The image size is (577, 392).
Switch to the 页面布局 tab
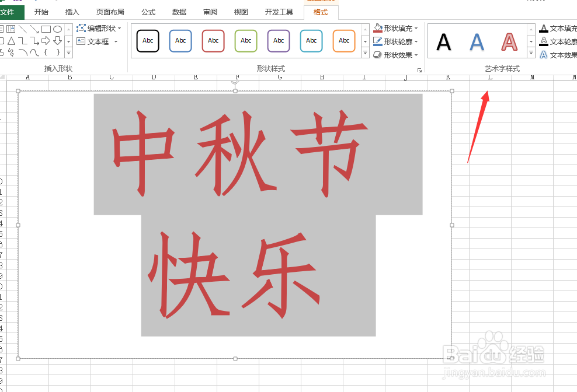[x=110, y=12]
